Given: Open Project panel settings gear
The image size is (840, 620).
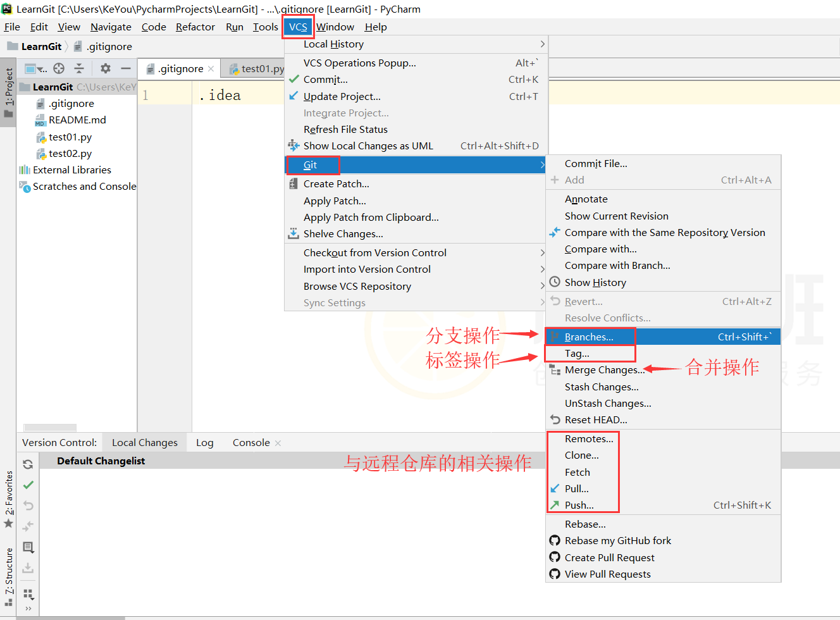Looking at the screenshot, I should click(x=106, y=68).
